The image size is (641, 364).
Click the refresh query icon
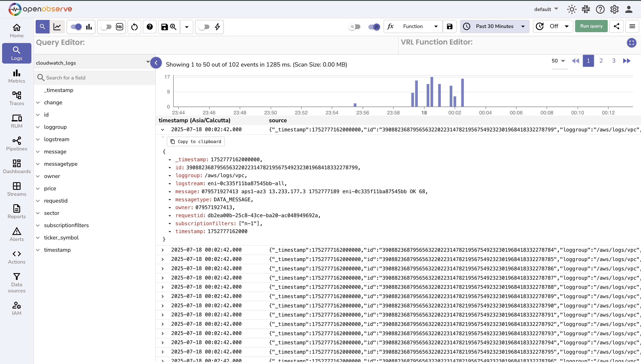(134, 27)
